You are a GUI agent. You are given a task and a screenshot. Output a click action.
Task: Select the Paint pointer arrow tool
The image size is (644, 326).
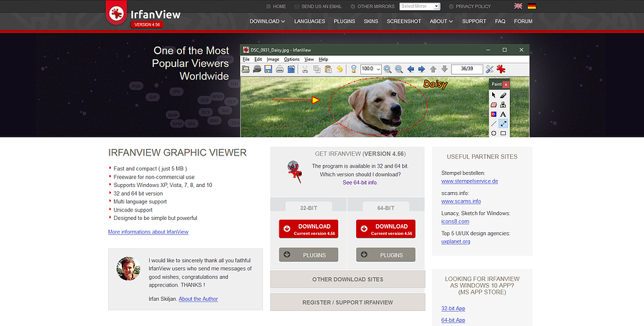tap(494, 95)
